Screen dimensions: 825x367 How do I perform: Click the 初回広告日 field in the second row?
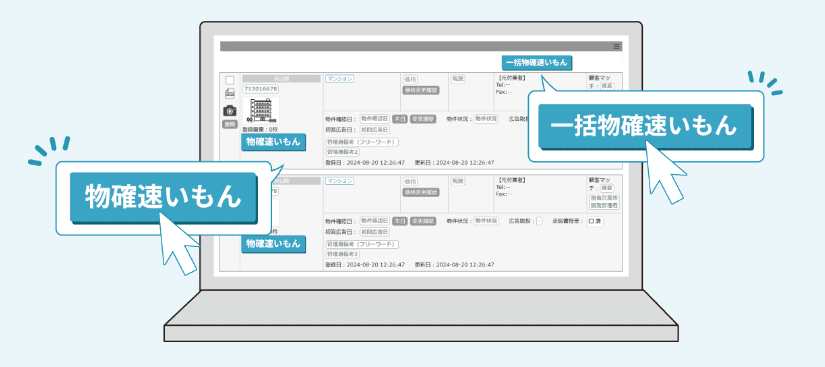pyautogui.click(x=375, y=231)
